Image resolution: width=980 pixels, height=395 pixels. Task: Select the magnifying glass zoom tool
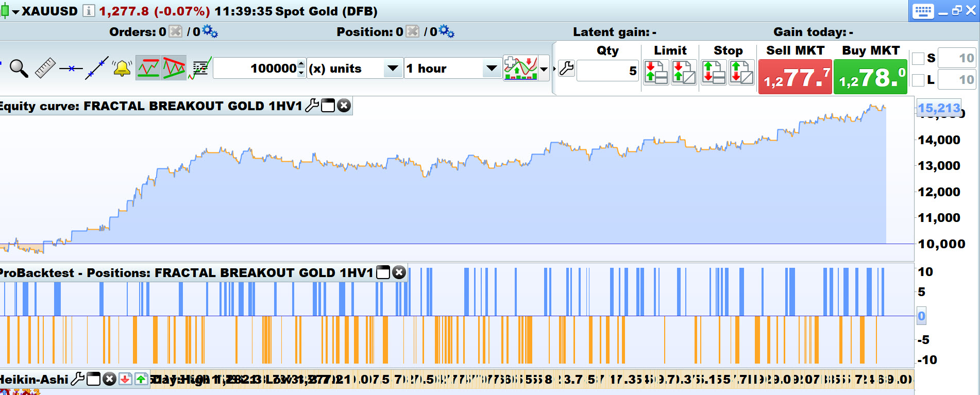(19, 68)
